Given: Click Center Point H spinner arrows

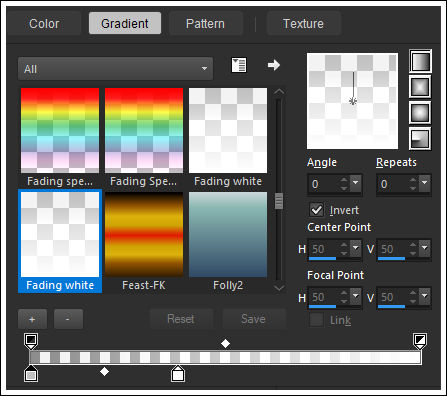Looking at the screenshot, I should [x=344, y=249].
